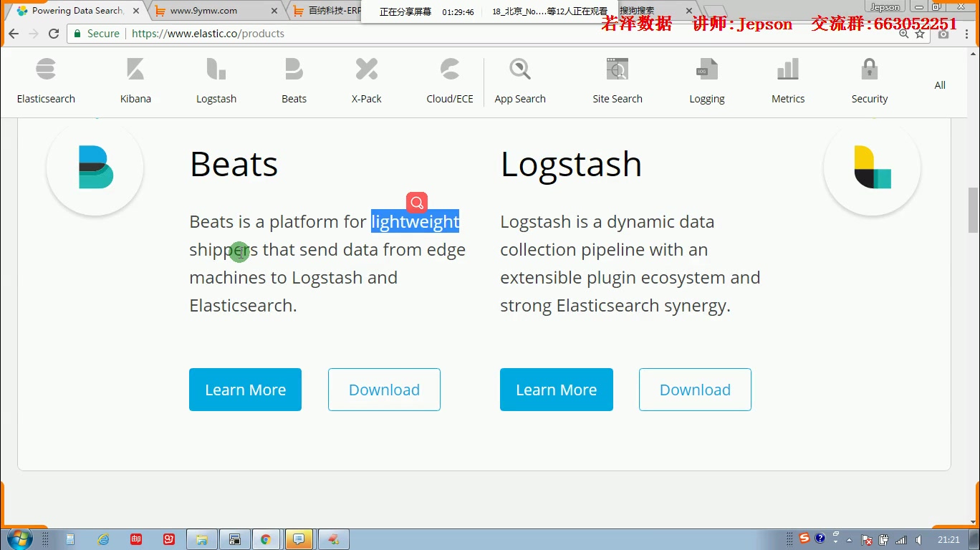980x550 pixels.
Task: Open the App Search magnifier icon
Action: (x=520, y=69)
